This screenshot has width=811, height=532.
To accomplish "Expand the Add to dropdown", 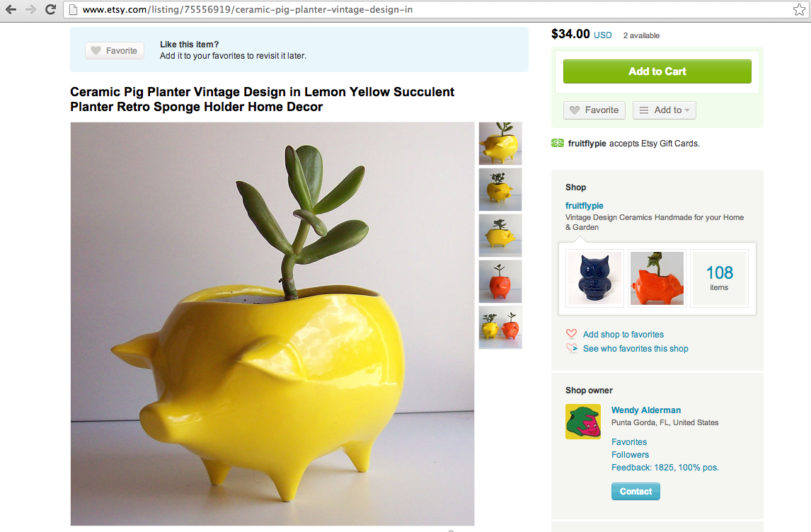I will pyautogui.click(x=664, y=110).
